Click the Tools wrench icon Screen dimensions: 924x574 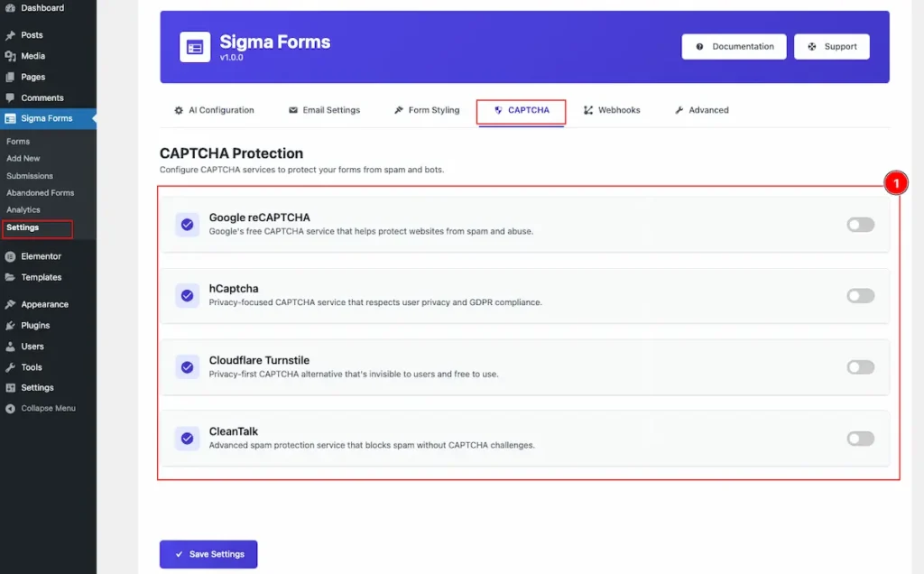[10, 367]
